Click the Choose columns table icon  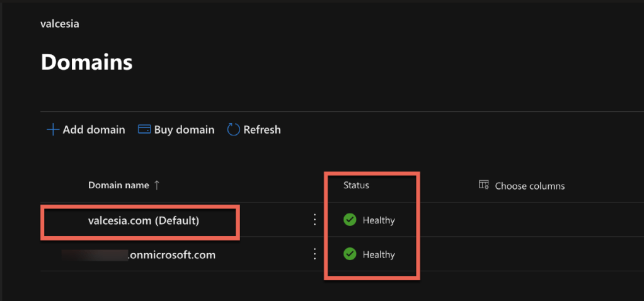tap(484, 185)
